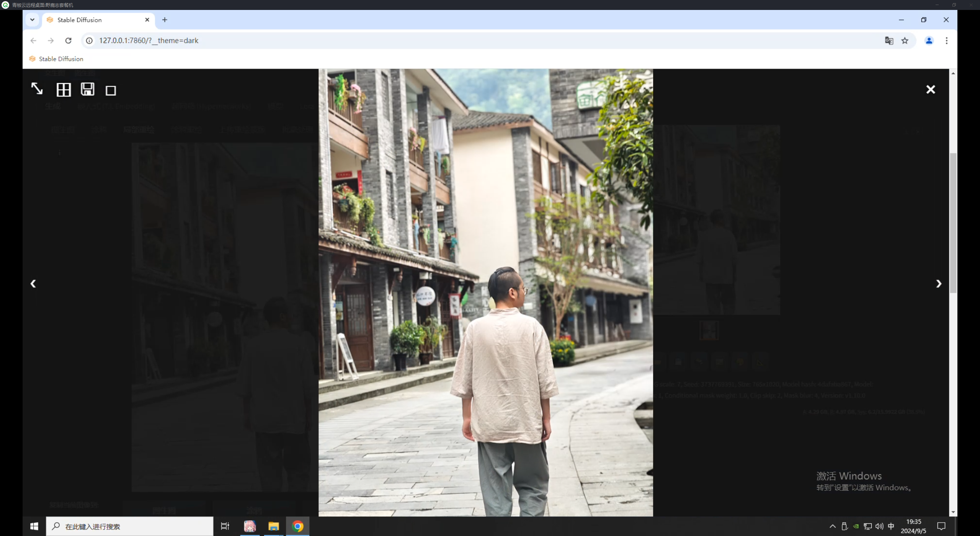Open Google Translate page icon
The image size is (980, 536).
point(889,41)
